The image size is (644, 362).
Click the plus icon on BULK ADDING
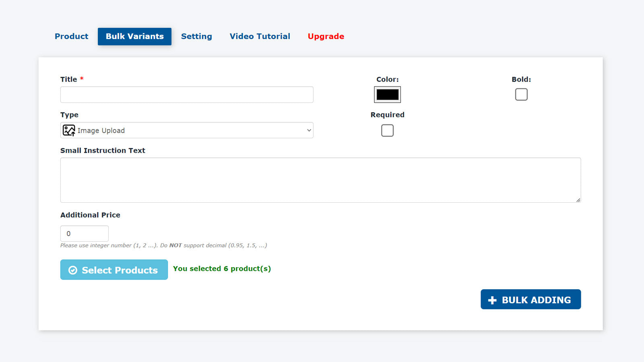coord(492,300)
